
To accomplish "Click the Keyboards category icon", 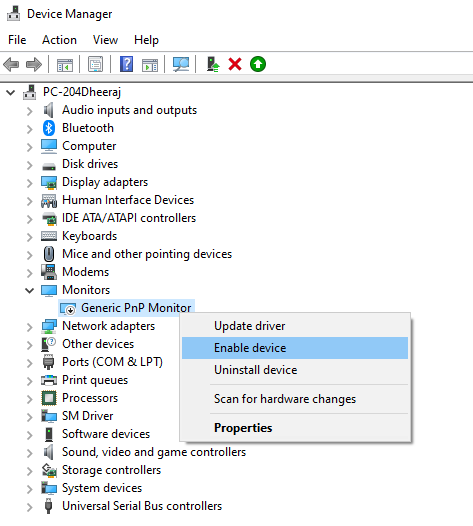I will (x=49, y=236).
